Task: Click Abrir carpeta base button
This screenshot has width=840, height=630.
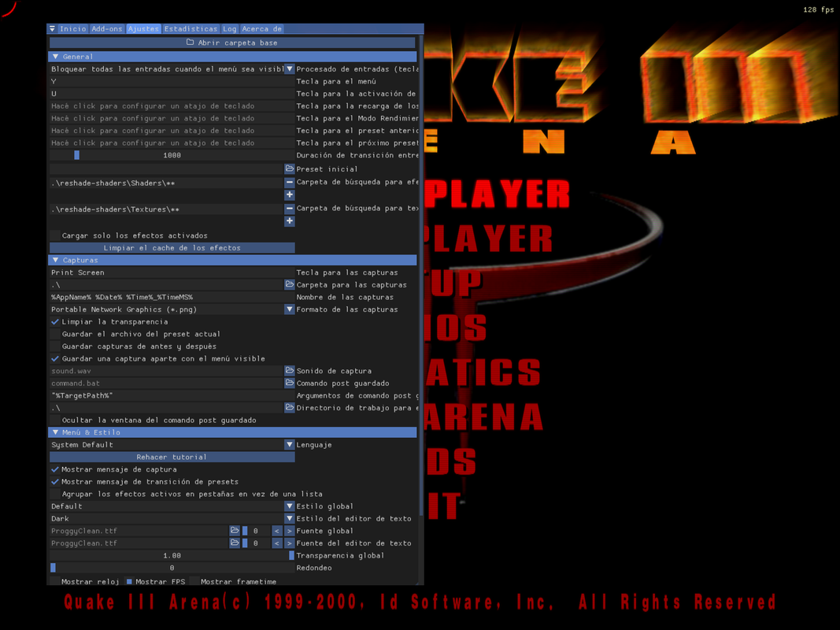Action: [x=232, y=43]
